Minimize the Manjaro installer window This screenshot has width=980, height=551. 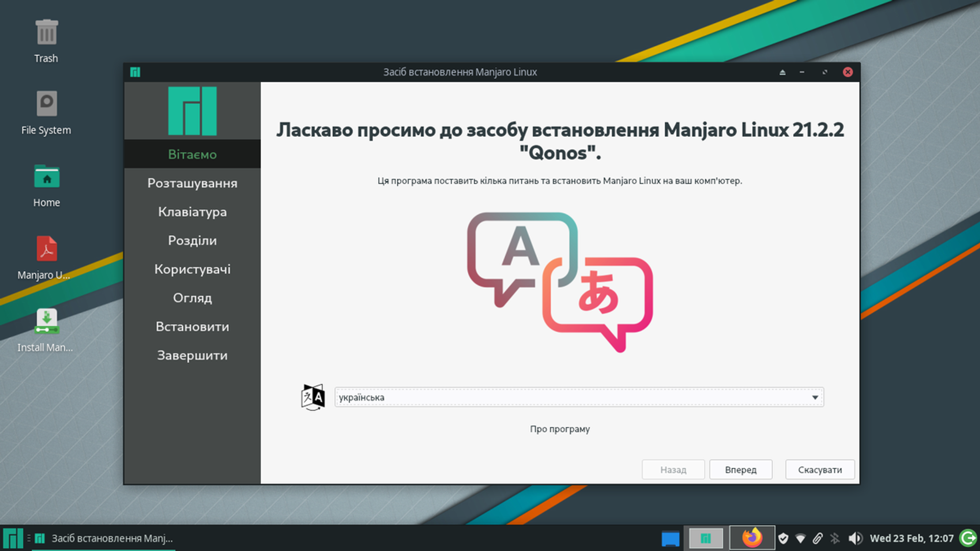point(802,72)
